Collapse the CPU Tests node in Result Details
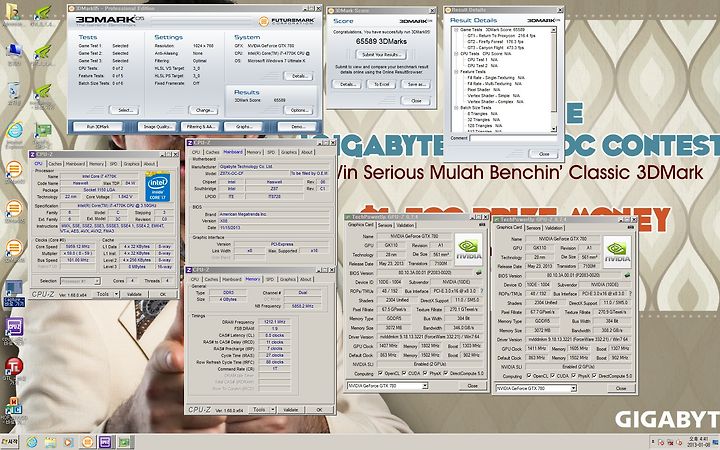 pos(456,53)
